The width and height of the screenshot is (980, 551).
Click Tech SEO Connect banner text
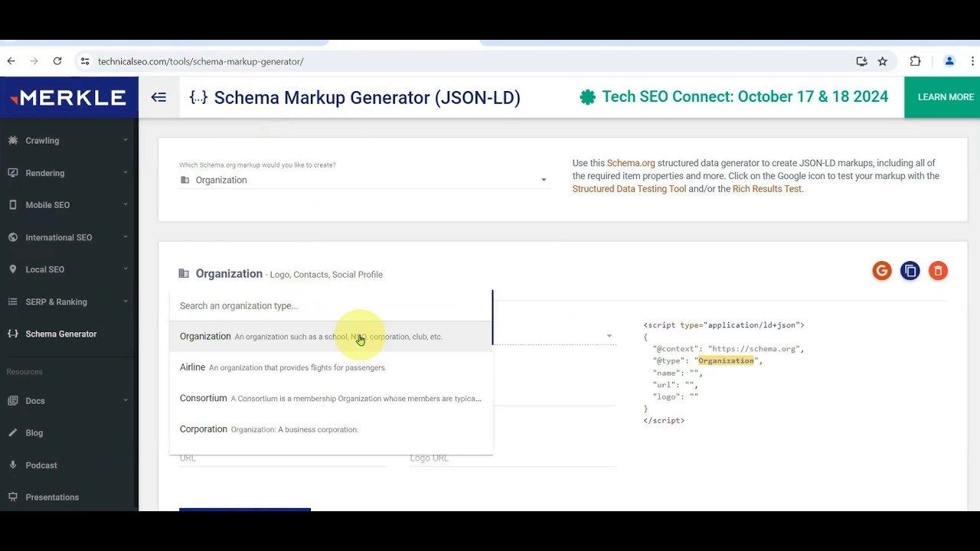tap(745, 97)
